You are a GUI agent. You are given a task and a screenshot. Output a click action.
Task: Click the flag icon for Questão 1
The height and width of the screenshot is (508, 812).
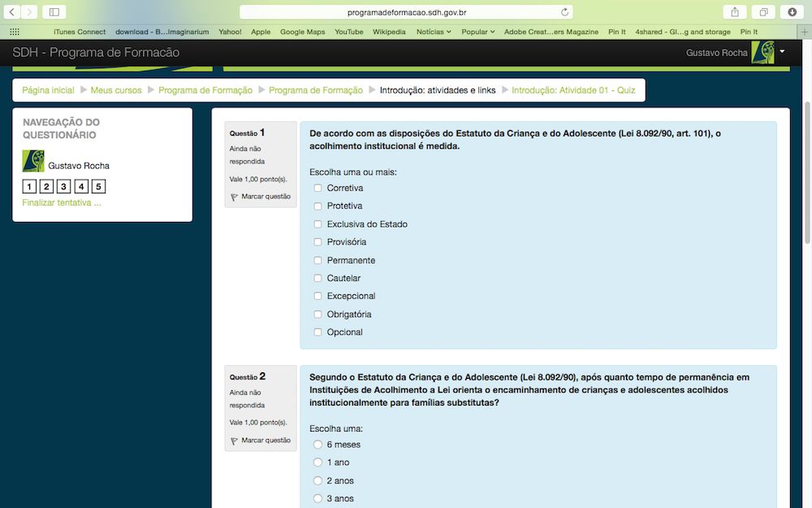pyautogui.click(x=234, y=197)
